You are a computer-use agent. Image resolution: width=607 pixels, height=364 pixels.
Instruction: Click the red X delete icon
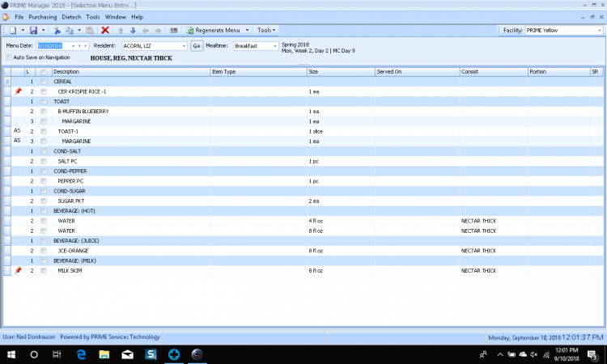(105, 30)
